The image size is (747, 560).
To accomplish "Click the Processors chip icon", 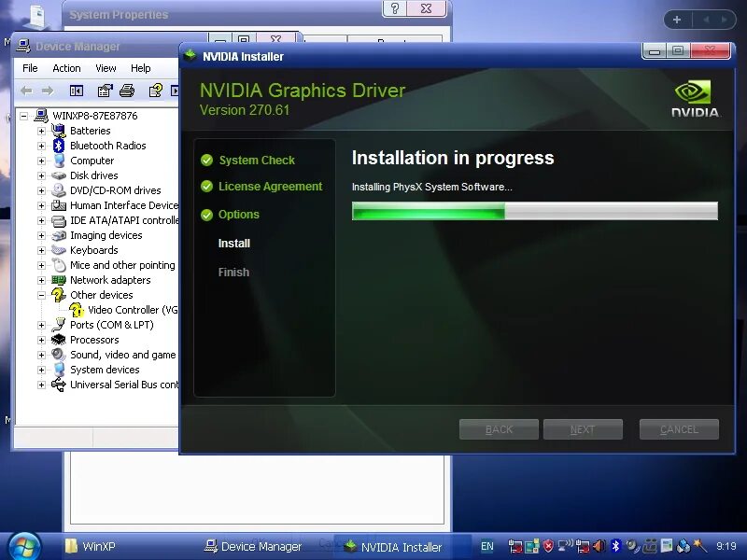I will (x=59, y=340).
